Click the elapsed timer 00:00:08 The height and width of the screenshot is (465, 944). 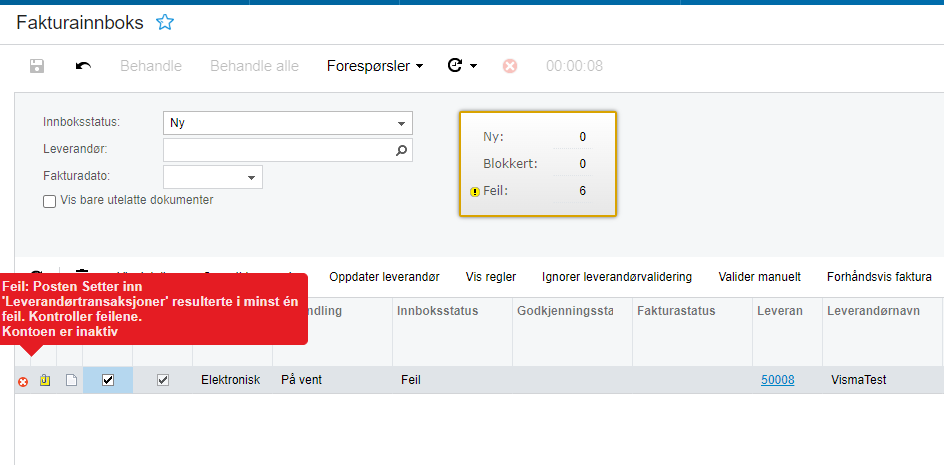pyautogui.click(x=574, y=66)
